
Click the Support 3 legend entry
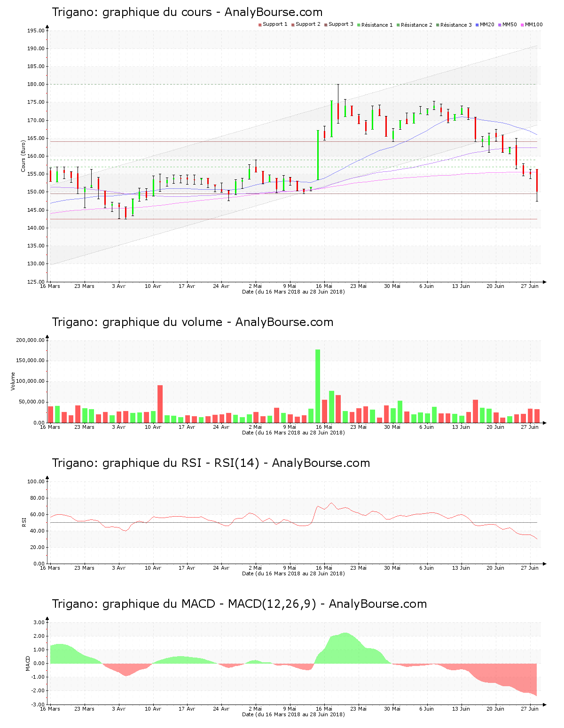[339, 24]
